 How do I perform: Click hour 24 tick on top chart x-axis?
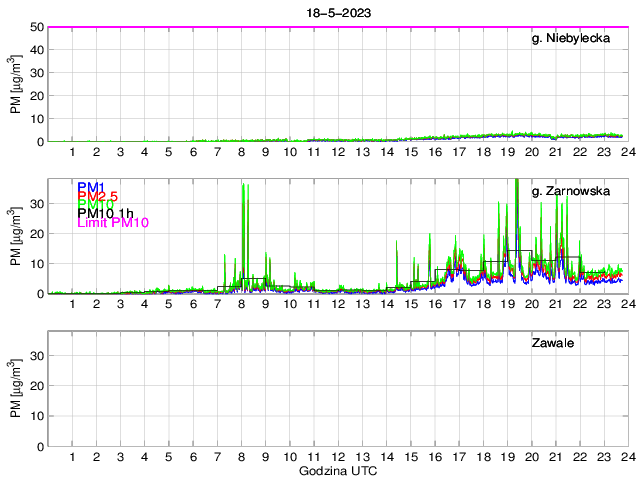[x=627, y=151]
